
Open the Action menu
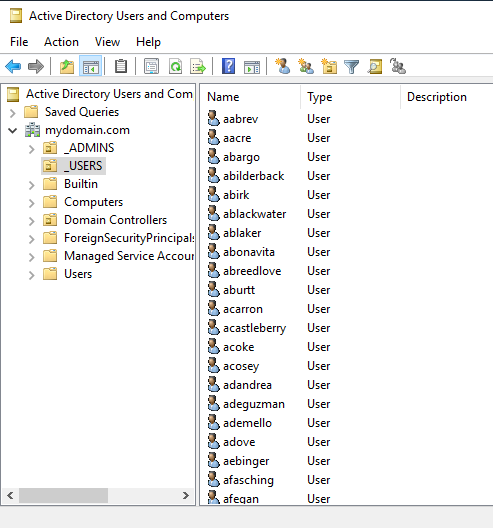[61, 42]
